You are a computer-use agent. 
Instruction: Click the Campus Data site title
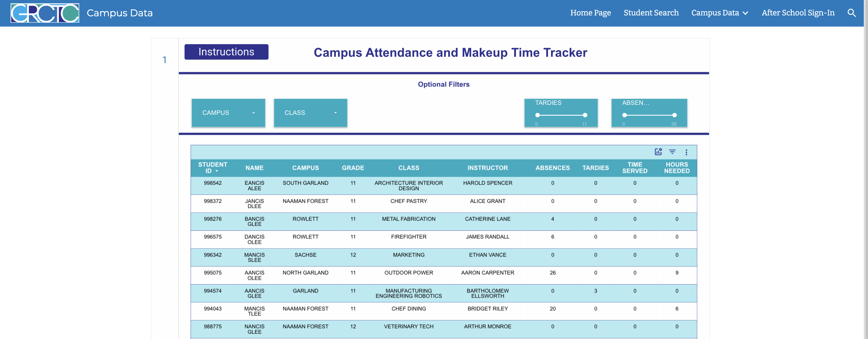coord(120,13)
